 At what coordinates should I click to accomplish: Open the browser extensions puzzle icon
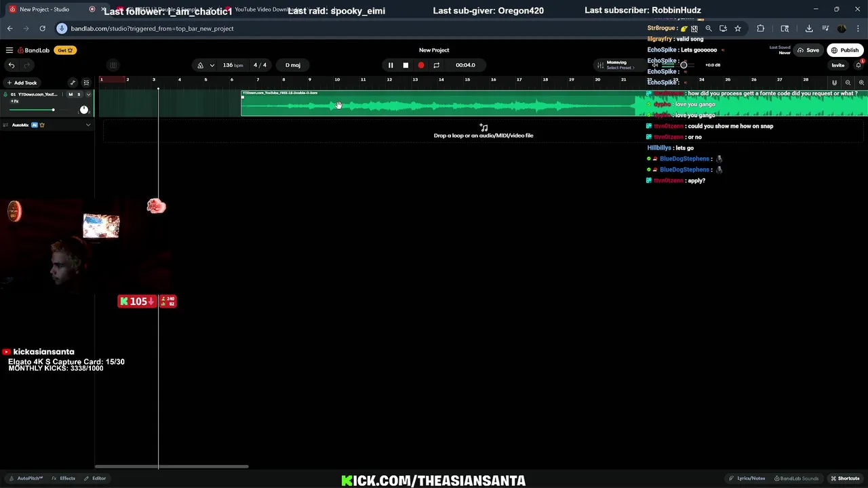click(x=760, y=28)
